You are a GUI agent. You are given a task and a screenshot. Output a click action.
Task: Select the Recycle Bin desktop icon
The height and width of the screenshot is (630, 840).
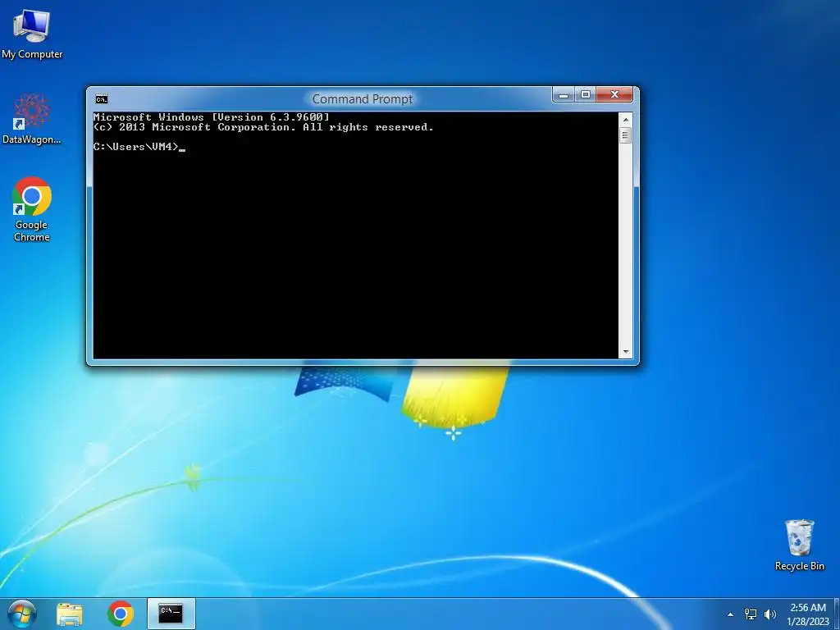click(x=799, y=545)
